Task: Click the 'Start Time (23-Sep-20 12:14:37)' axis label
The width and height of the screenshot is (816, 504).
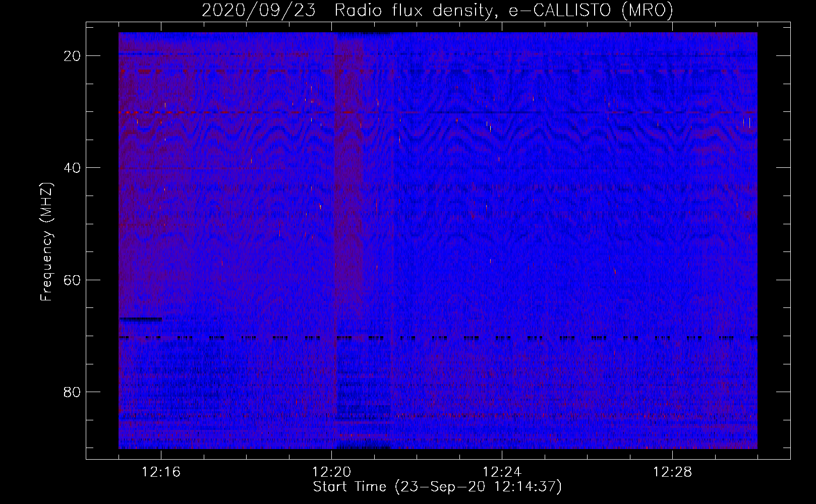Action: (x=437, y=487)
